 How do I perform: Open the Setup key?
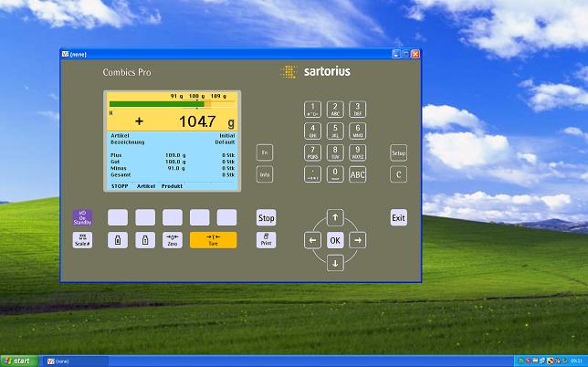[398, 153]
